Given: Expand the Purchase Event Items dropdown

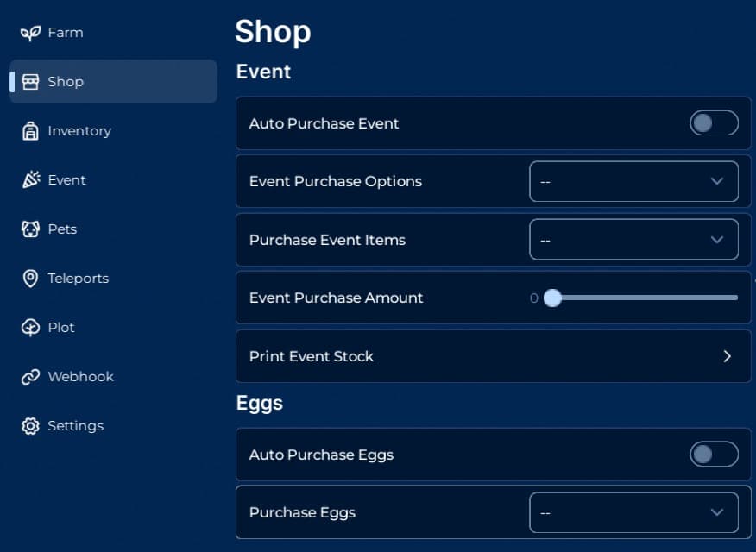Looking at the screenshot, I should coord(633,240).
